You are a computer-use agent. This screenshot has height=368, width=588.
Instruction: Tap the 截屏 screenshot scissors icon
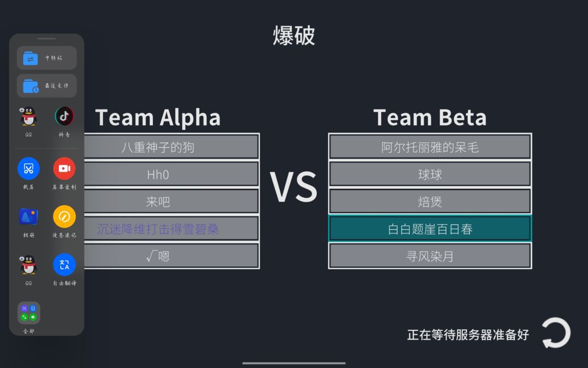(28, 168)
